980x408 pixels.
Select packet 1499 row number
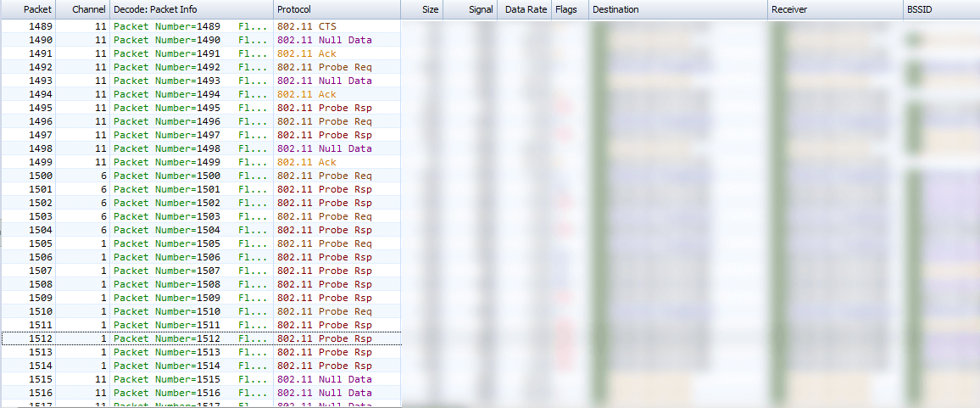(x=41, y=162)
